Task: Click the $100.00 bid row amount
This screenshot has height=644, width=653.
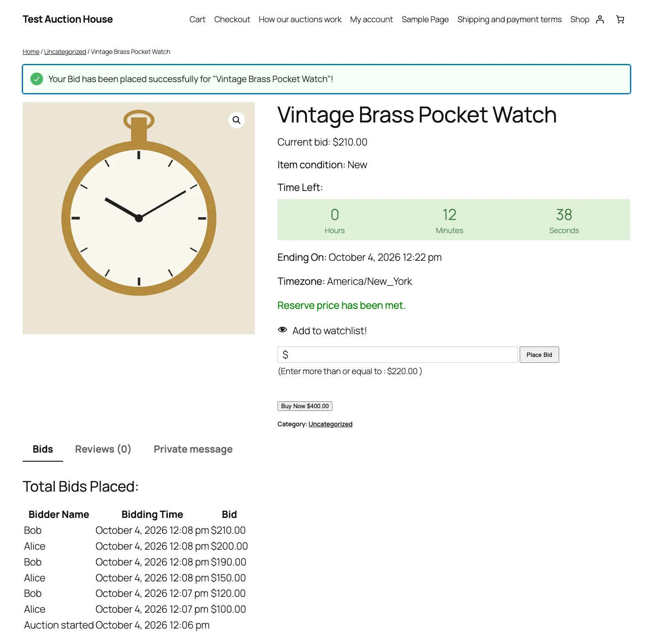Action: (x=229, y=609)
